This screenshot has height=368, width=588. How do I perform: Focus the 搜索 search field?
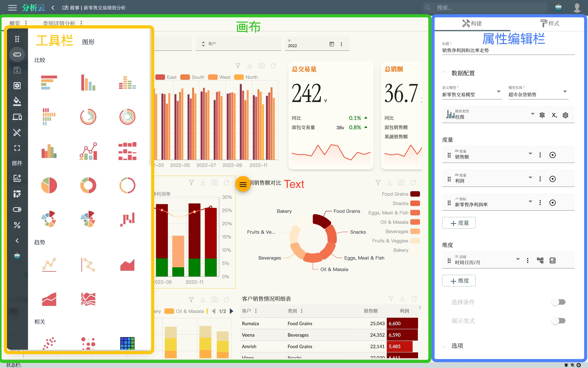pyautogui.click(x=485, y=8)
